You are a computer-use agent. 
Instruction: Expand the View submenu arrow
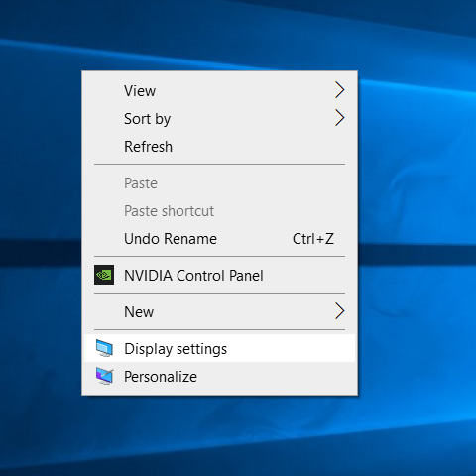[x=339, y=90]
